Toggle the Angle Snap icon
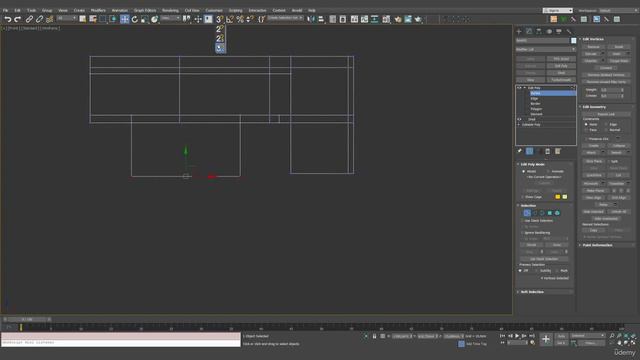 click(230, 19)
